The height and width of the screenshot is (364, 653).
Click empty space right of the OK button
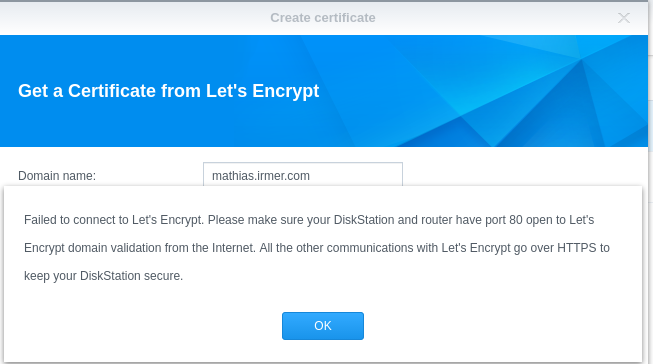[x=502, y=326]
